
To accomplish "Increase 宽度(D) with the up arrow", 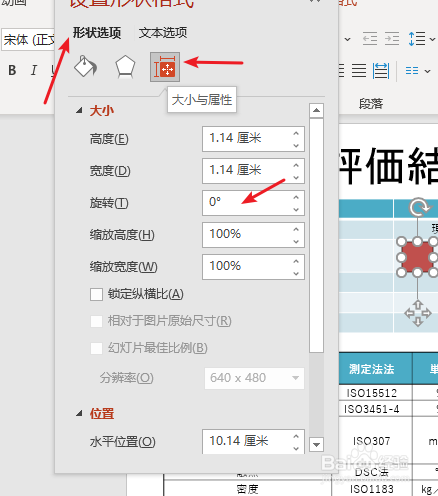I will click(x=296, y=165).
